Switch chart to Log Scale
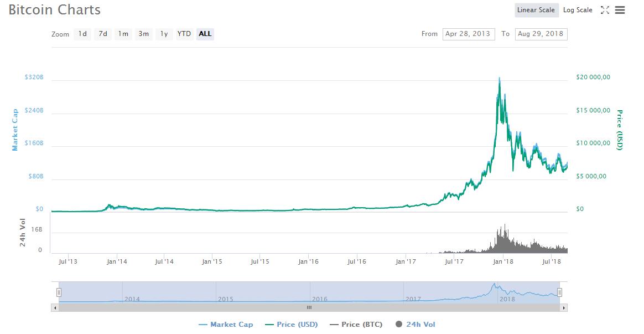 tap(578, 11)
